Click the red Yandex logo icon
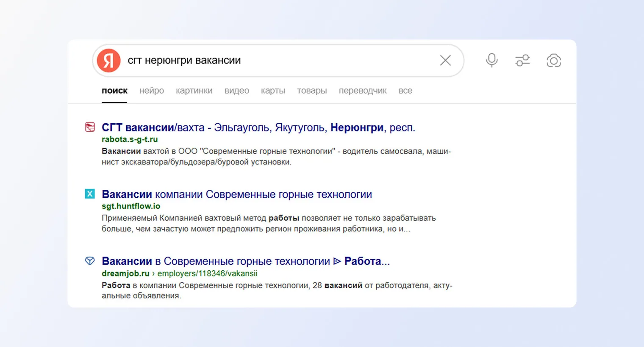Screen dimensions: 644x347 point(108,61)
